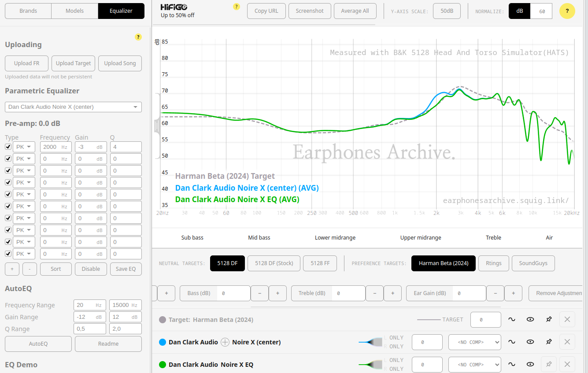Toggle visibility of Noire X EQ curve
Viewport: 588px width, 373px height.
[x=530, y=365]
